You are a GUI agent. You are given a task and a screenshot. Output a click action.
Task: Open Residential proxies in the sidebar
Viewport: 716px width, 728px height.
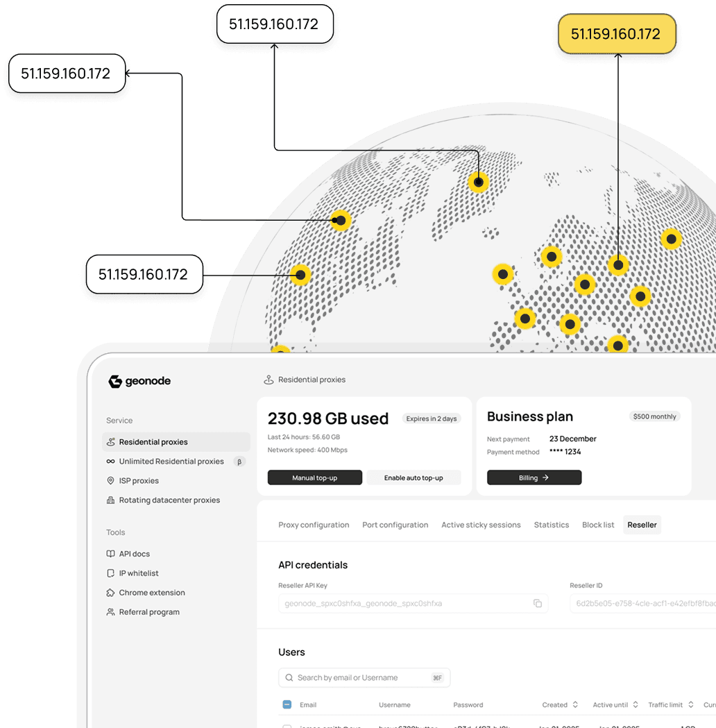(176, 442)
